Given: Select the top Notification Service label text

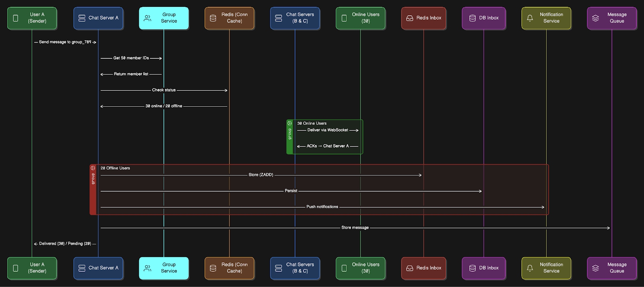Looking at the screenshot, I should [551, 18].
